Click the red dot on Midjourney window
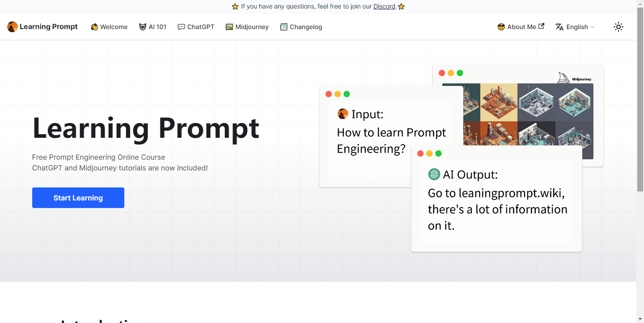 [x=442, y=73]
